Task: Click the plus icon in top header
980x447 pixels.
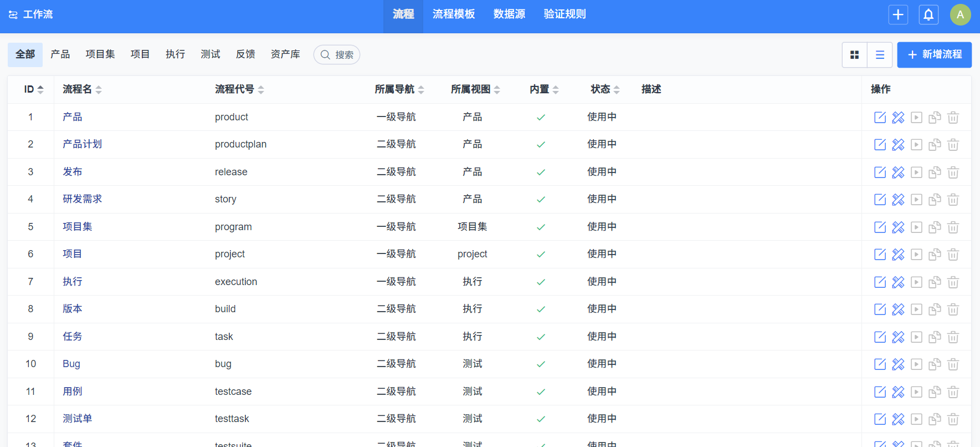Action: [x=898, y=14]
